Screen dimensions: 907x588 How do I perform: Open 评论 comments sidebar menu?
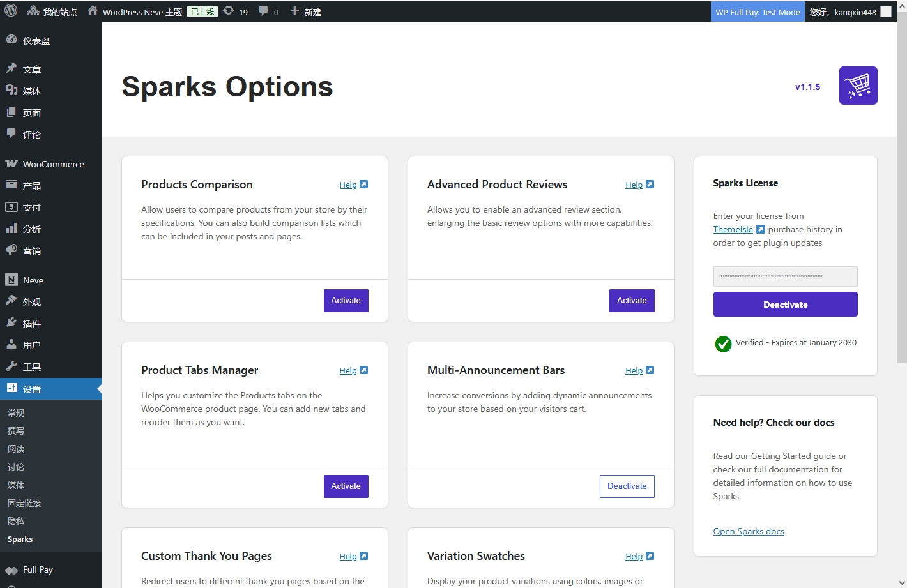[51, 134]
